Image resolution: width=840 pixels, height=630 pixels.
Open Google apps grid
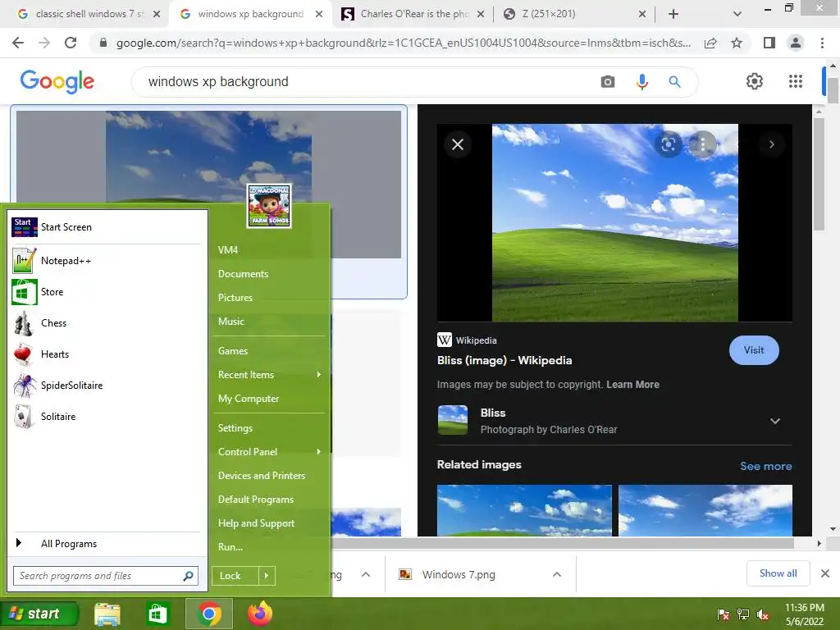[796, 81]
